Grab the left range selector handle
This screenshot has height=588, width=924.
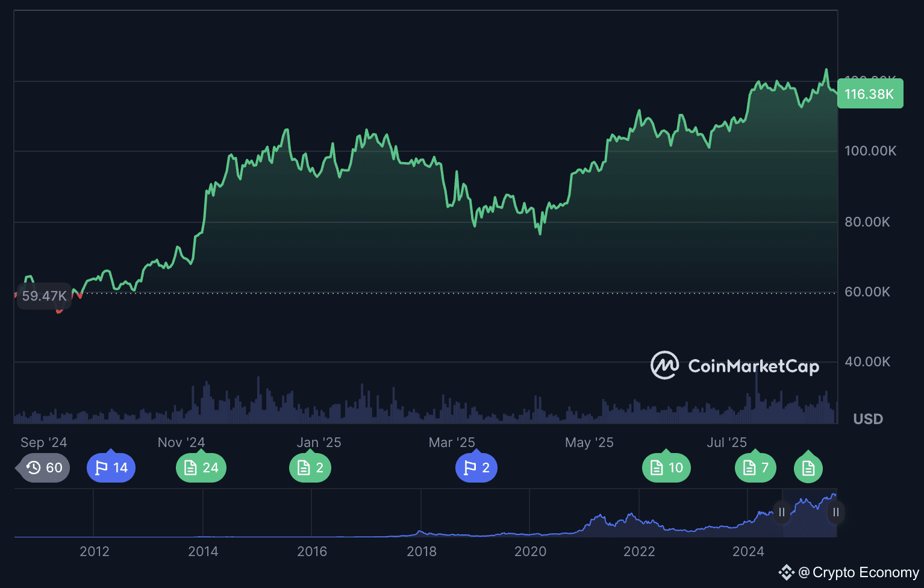click(x=782, y=512)
